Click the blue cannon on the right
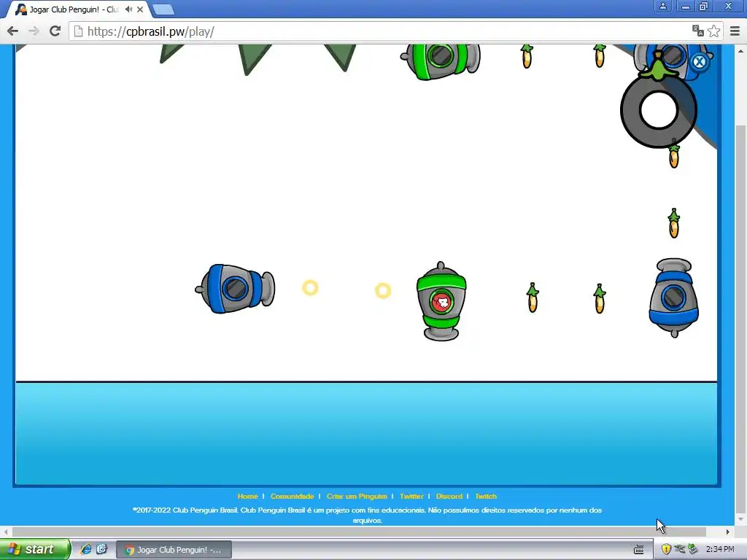747x560 pixels. [673, 298]
